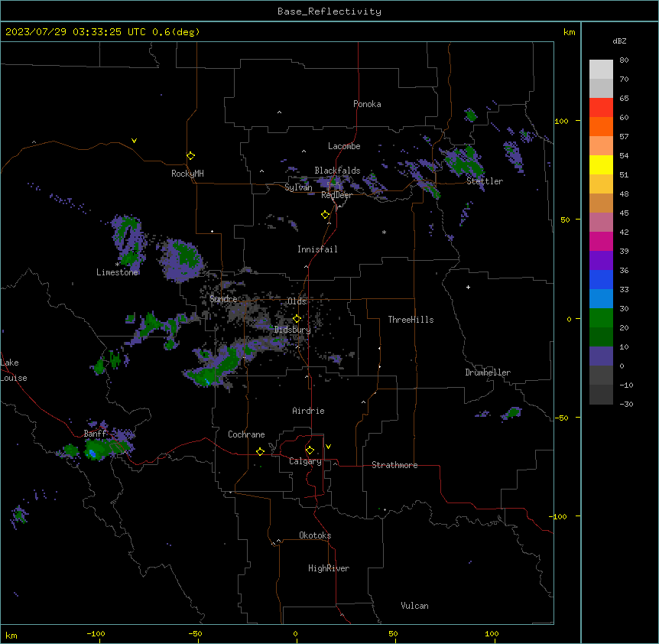Image resolution: width=659 pixels, height=644 pixels.
Task: Click the yellow 54 dBZ legend swatch
Action: [601, 164]
